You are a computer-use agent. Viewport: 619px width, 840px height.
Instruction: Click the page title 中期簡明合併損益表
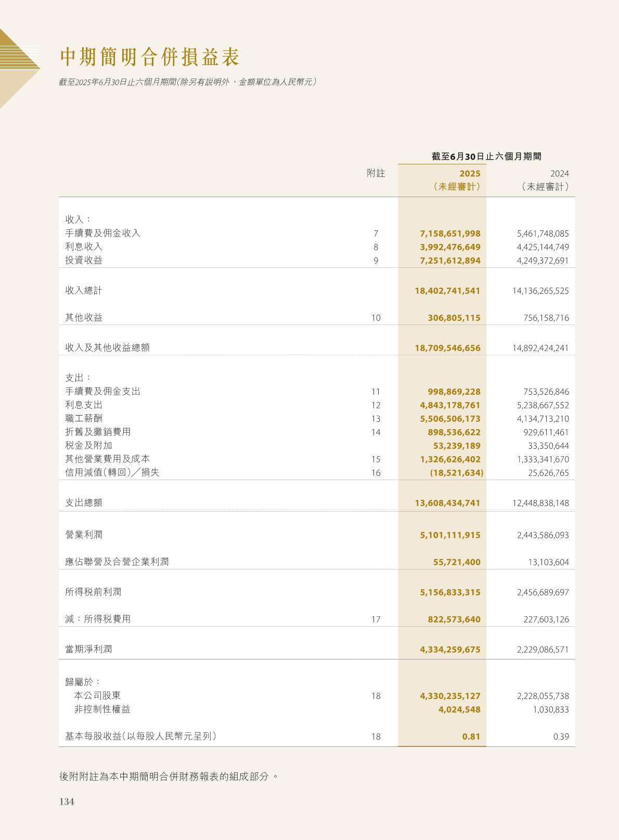(x=150, y=57)
